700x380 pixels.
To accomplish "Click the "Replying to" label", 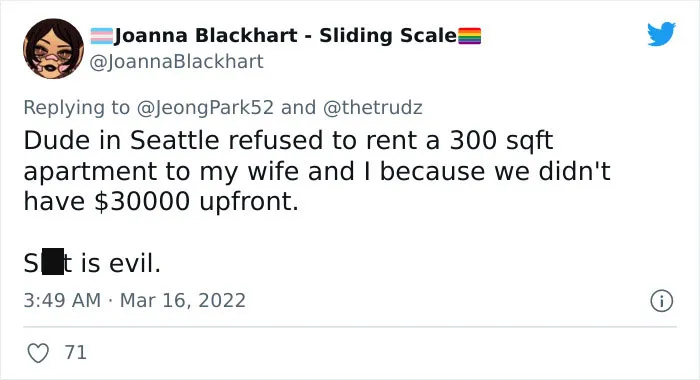I will coord(76,108).
